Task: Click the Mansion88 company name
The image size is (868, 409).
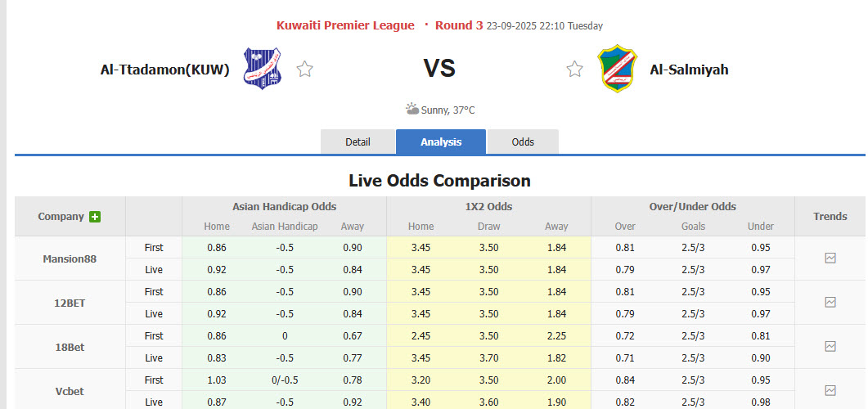Action: [x=70, y=258]
